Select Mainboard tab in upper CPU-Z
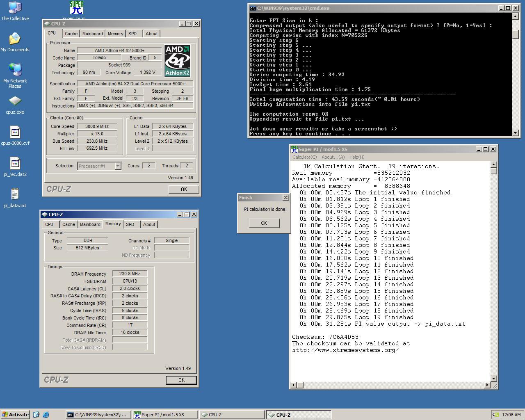Viewport: 525px width, 420px height. (92, 34)
